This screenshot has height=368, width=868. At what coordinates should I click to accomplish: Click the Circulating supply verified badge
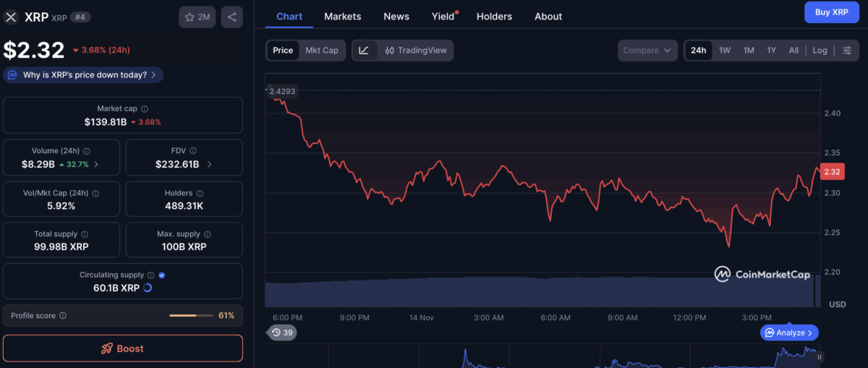point(161,275)
